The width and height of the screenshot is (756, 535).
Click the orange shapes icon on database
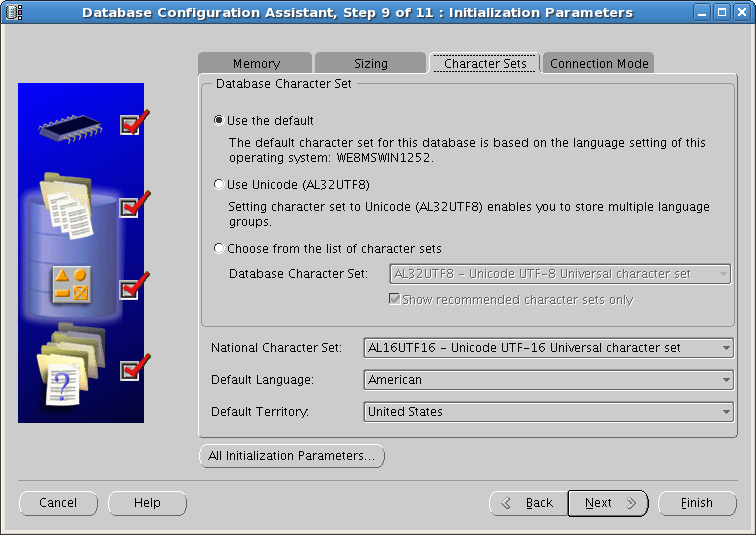point(71,285)
